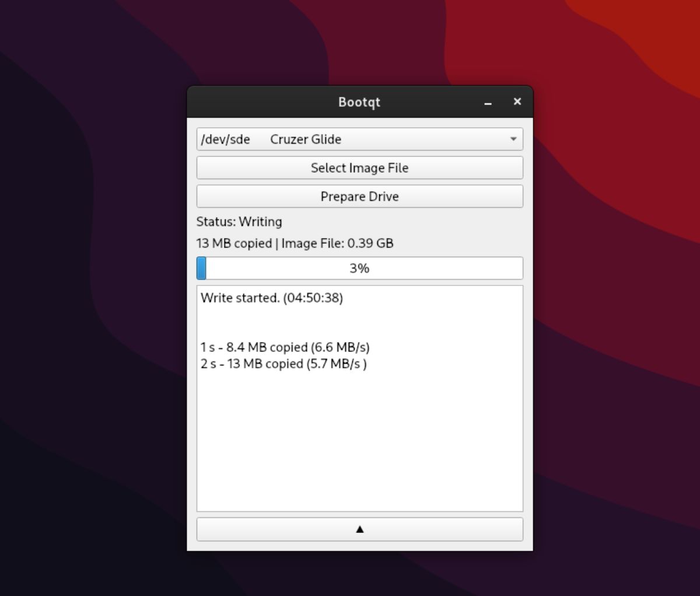Screen dimensions: 700x596
Task: Click the '1 s - 8.4 MB copied' log line
Action: coord(285,347)
